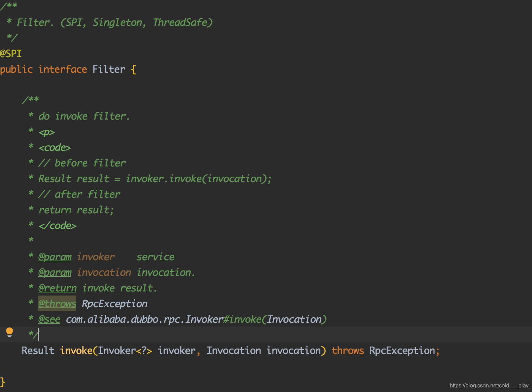This screenshot has height=392, width=532.
Task: Click the 'invoke' method name in declaration
Action: (76, 351)
